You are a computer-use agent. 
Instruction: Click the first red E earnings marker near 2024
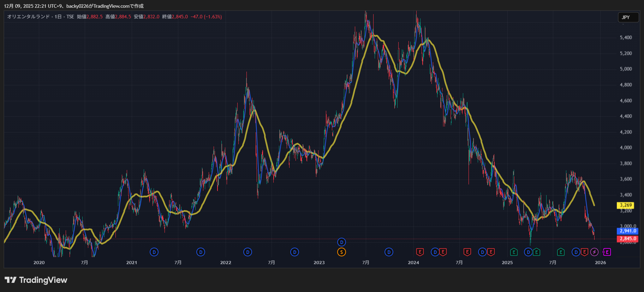click(420, 252)
